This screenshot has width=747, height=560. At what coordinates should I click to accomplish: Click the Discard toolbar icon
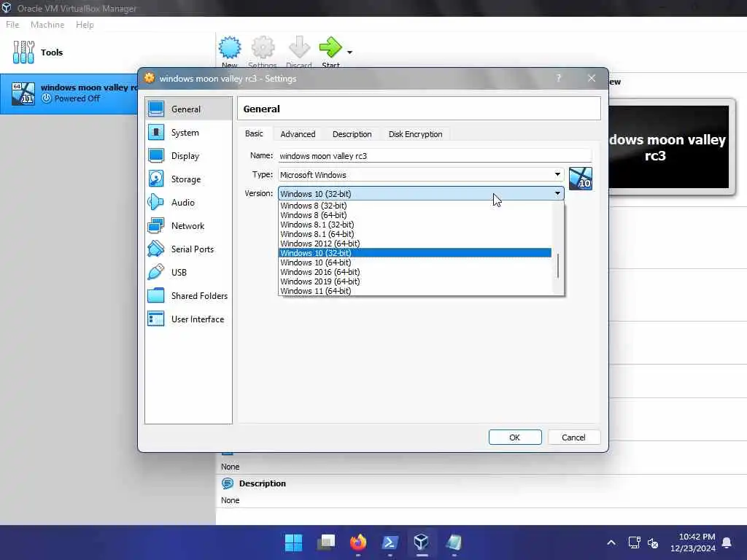pos(299,47)
